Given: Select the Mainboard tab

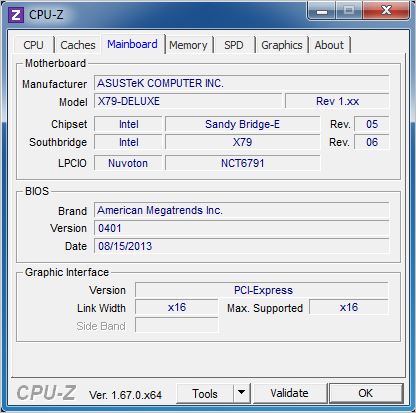Looking at the screenshot, I should (x=132, y=44).
